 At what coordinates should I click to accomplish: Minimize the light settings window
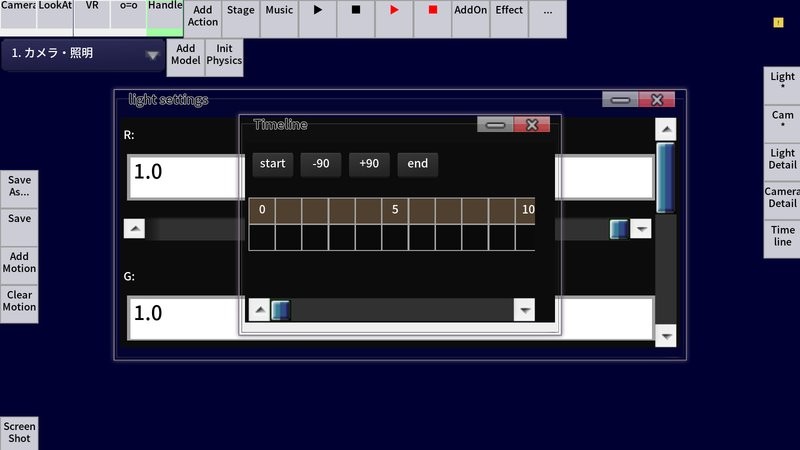coord(620,99)
